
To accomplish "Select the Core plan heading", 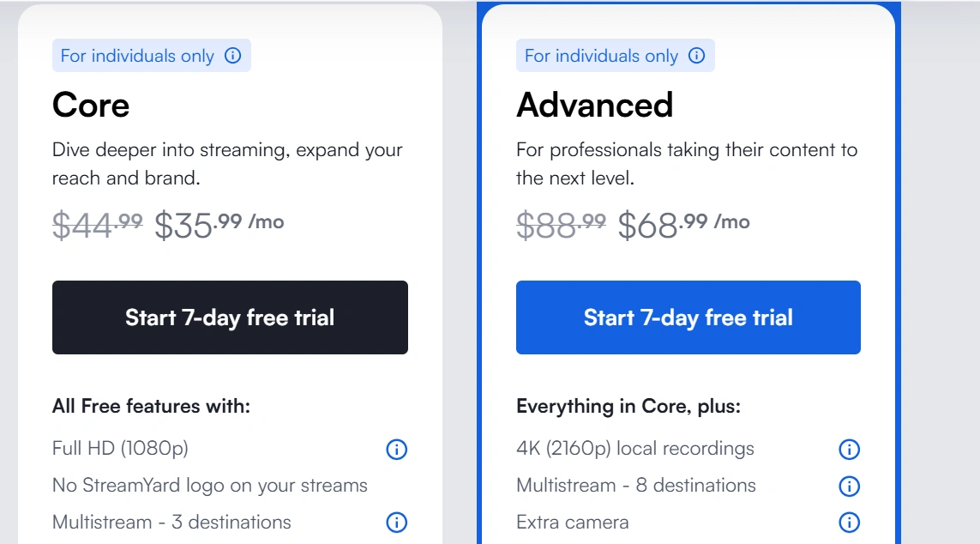I will [x=91, y=105].
